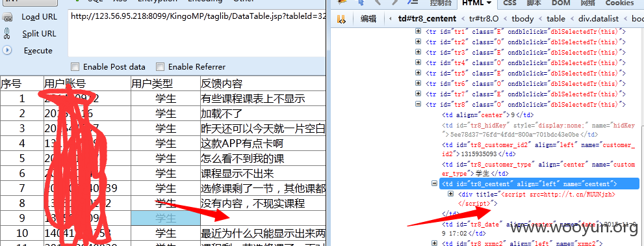The image size is (644, 246).
Task: Click cell 昨天还可以今天就一片空白
Action: 263,129
